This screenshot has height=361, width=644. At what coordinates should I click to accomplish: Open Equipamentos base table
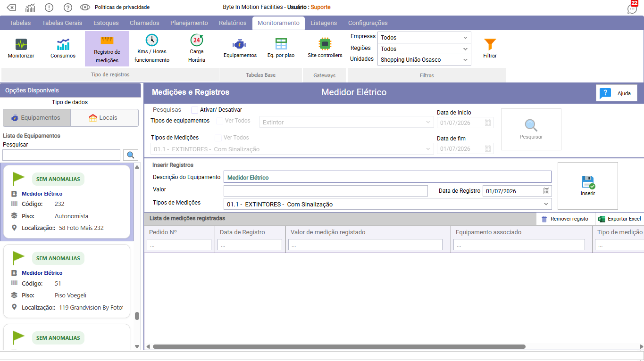[x=240, y=49]
